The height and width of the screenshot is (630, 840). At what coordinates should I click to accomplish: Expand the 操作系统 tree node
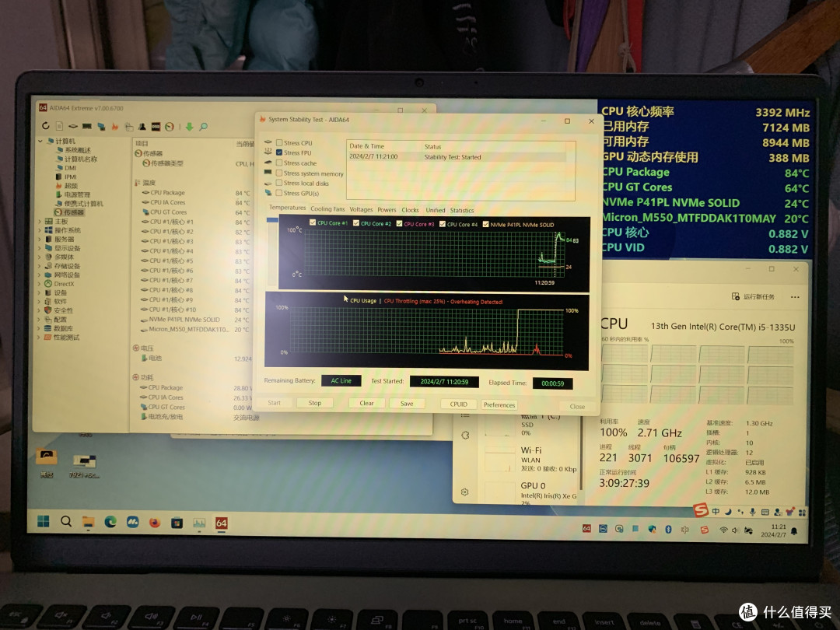click(x=41, y=231)
